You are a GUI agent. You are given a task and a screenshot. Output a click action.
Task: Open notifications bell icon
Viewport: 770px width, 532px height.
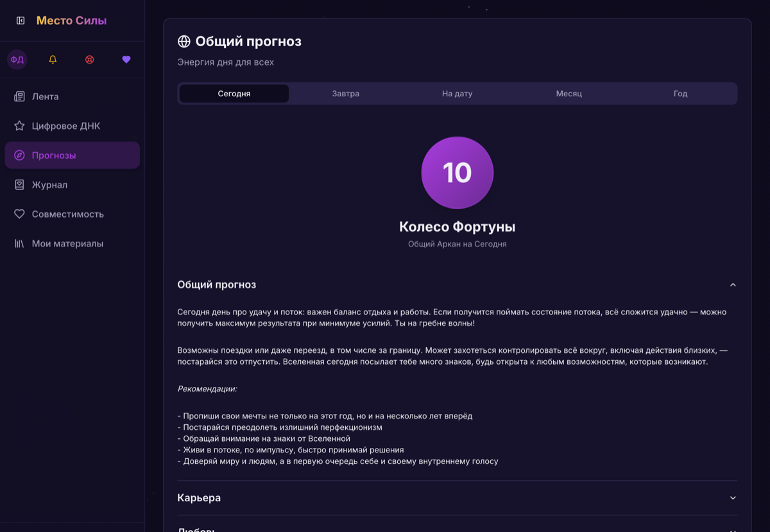click(53, 60)
